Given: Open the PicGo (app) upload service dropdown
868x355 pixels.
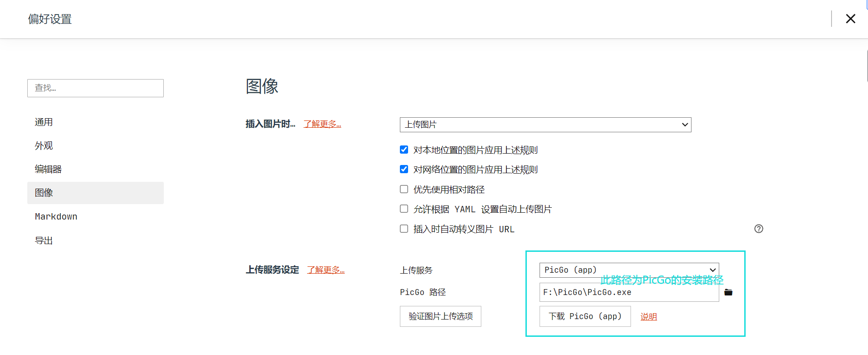Looking at the screenshot, I should tap(629, 270).
